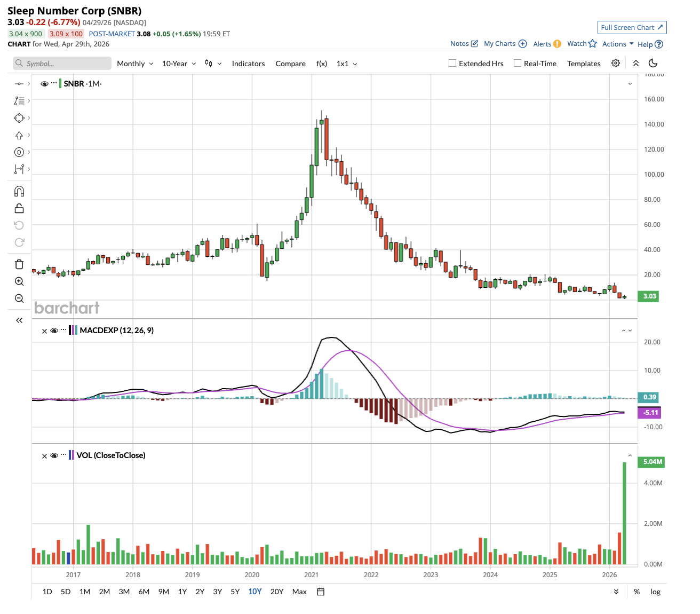Viewport: 700px width, 614px height.
Task: Choose the shapes drawing tool
Action: pyautogui.click(x=19, y=118)
